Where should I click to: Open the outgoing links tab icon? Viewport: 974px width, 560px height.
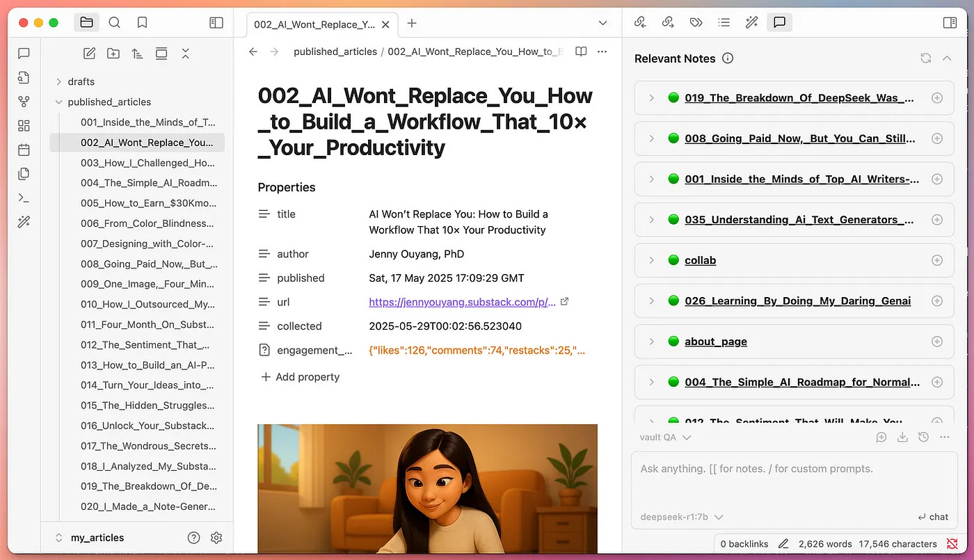pos(668,23)
